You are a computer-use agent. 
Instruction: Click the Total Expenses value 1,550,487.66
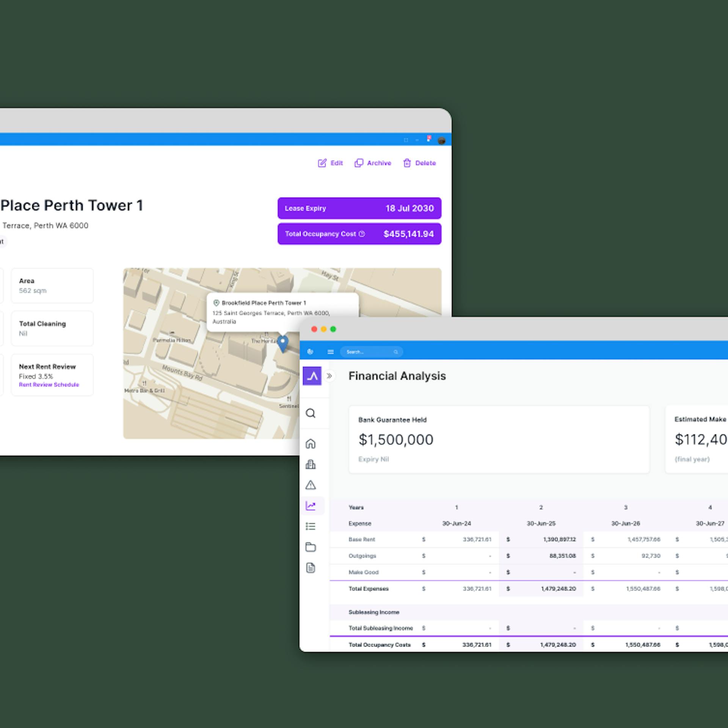coord(643,588)
